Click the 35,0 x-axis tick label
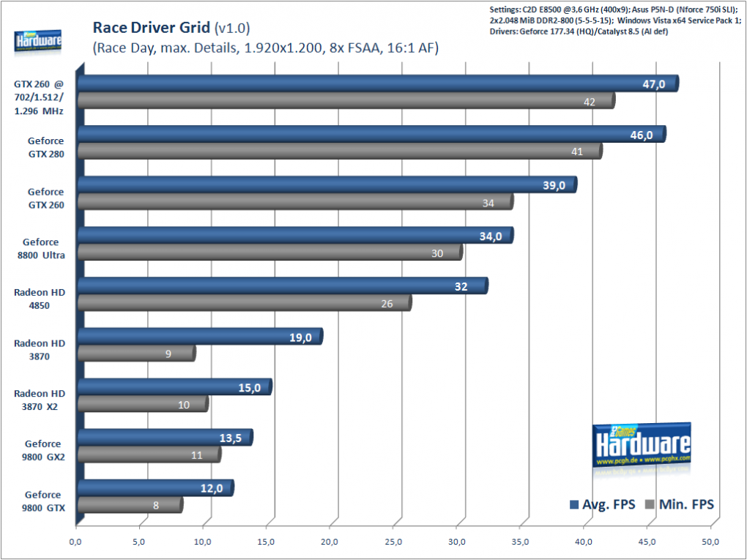 click(x=520, y=542)
